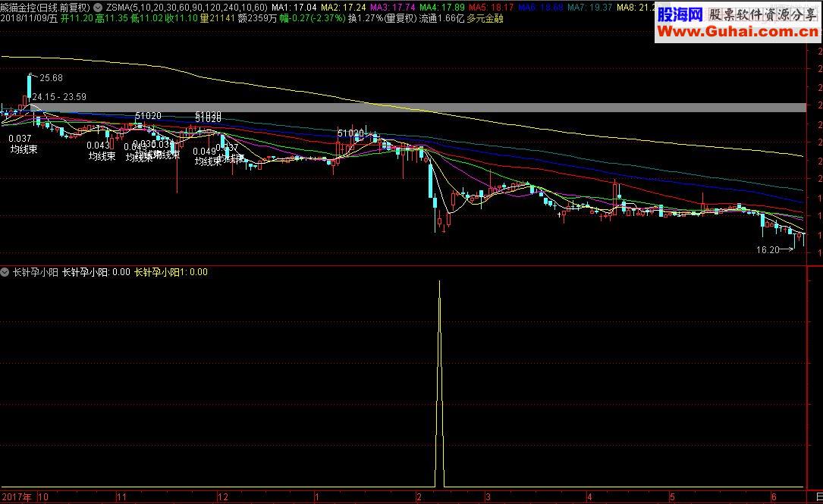The width and height of the screenshot is (823, 504).
Task: Select the yellow MA2: 17.24 value
Action: (x=344, y=8)
